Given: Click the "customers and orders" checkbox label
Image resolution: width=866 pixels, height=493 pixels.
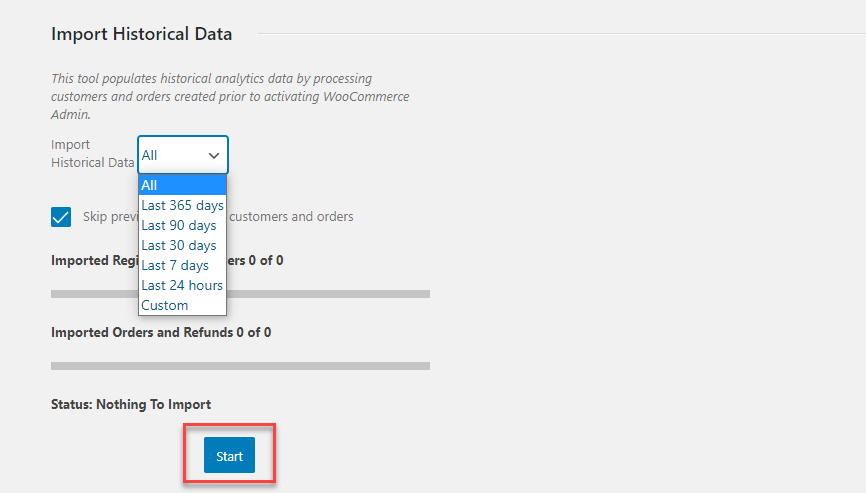Looking at the screenshot, I should pyautogui.click(x=292, y=217).
